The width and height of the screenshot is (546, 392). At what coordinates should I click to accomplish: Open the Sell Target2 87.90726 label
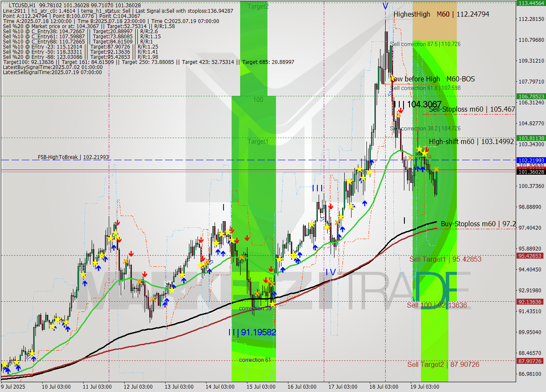[x=444, y=365]
